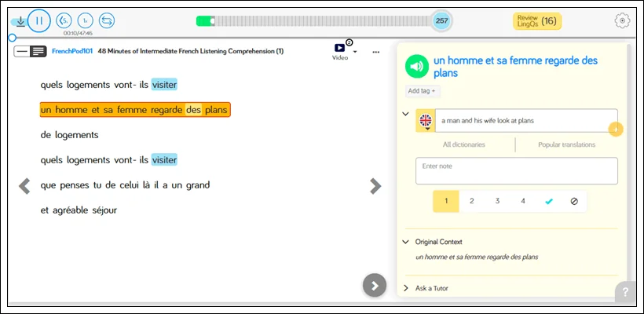Mark the phrase as known with checkmark

point(549,201)
